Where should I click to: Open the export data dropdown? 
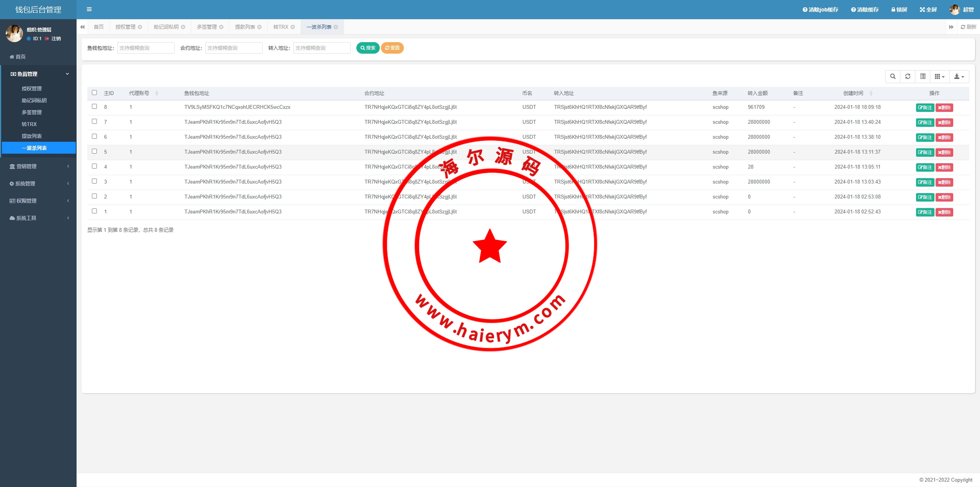[x=959, y=77]
